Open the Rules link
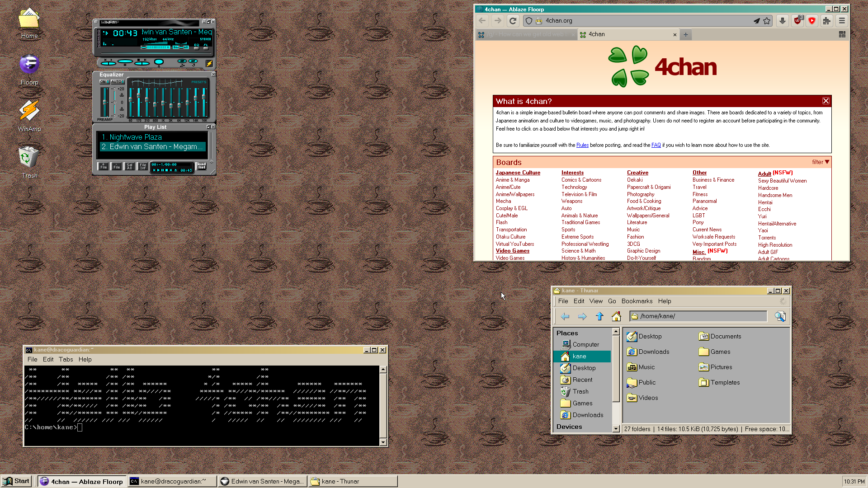 click(582, 145)
